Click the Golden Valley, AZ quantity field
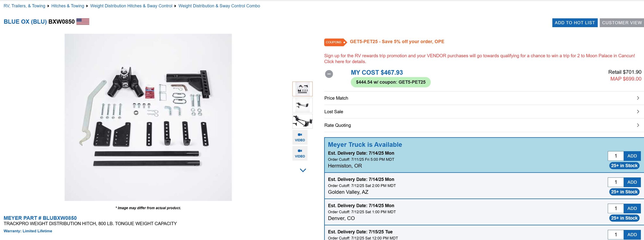This screenshot has width=644, height=240. [616, 182]
